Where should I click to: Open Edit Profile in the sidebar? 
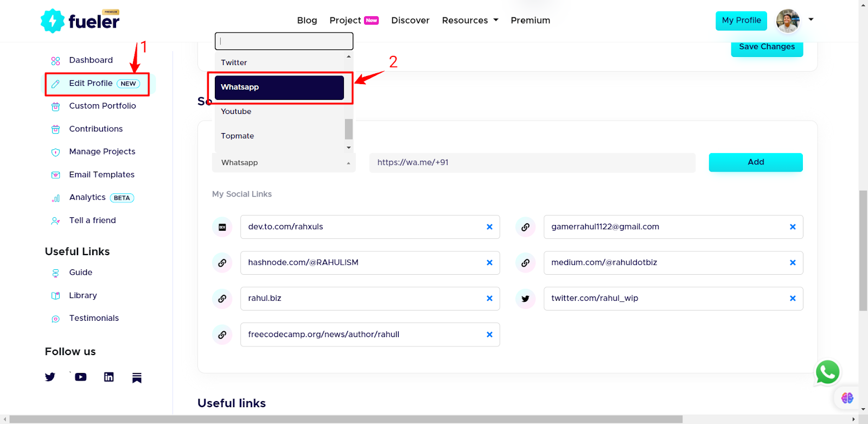pyautogui.click(x=91, y=84)
